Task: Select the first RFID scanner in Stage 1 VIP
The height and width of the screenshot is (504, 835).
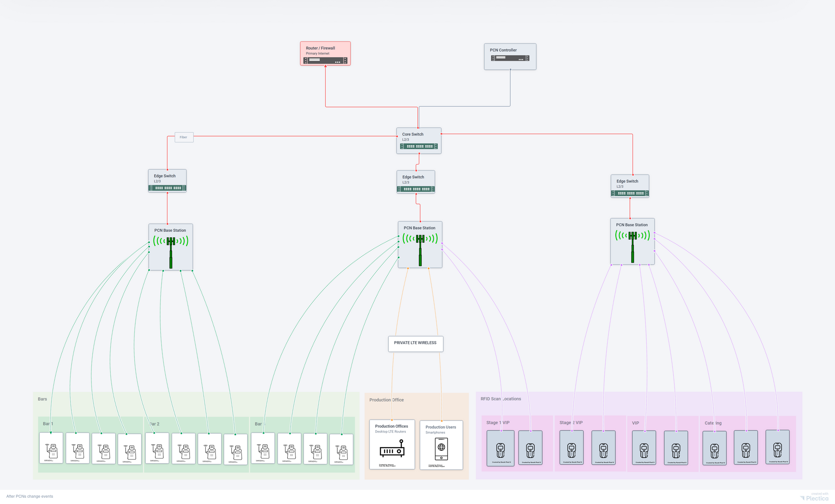Action: 501,448
